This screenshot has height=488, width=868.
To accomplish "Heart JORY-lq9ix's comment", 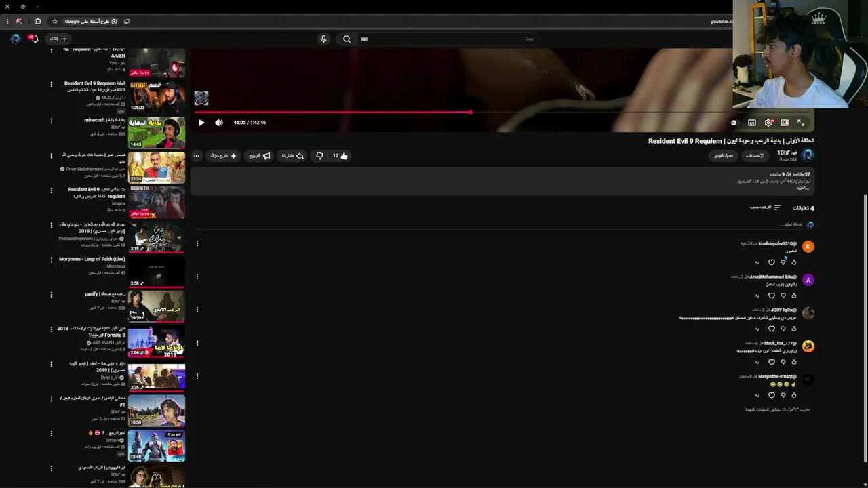I will coord(771,329).
